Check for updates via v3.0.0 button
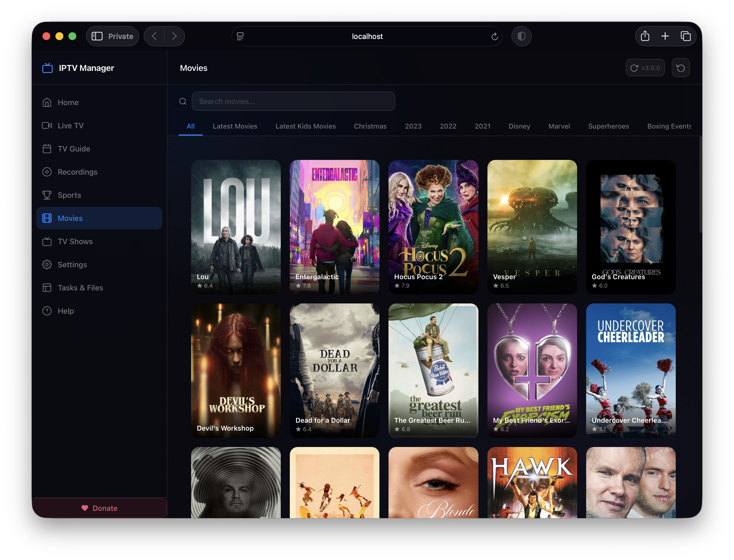 (645, 68)
